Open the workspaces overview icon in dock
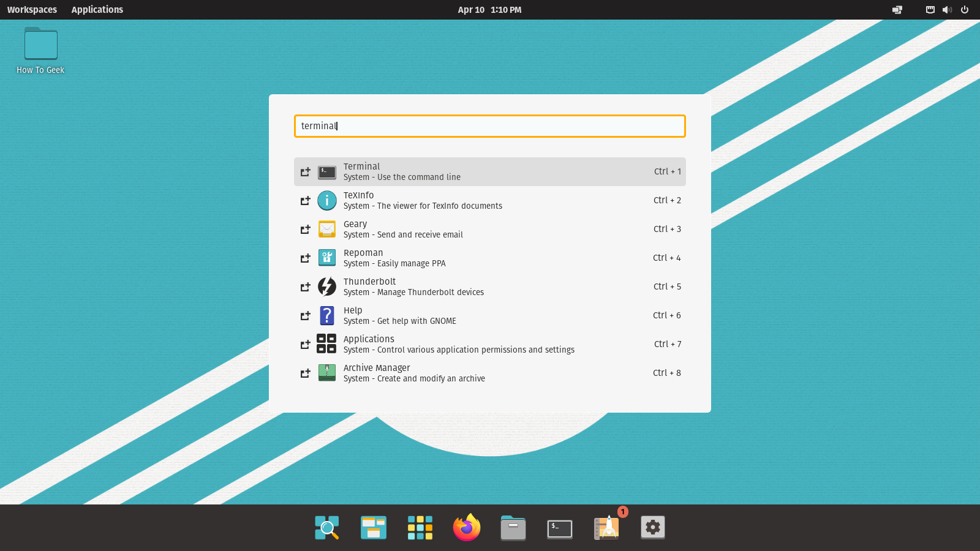Viewport: 980px width, 551px height. 374,527
